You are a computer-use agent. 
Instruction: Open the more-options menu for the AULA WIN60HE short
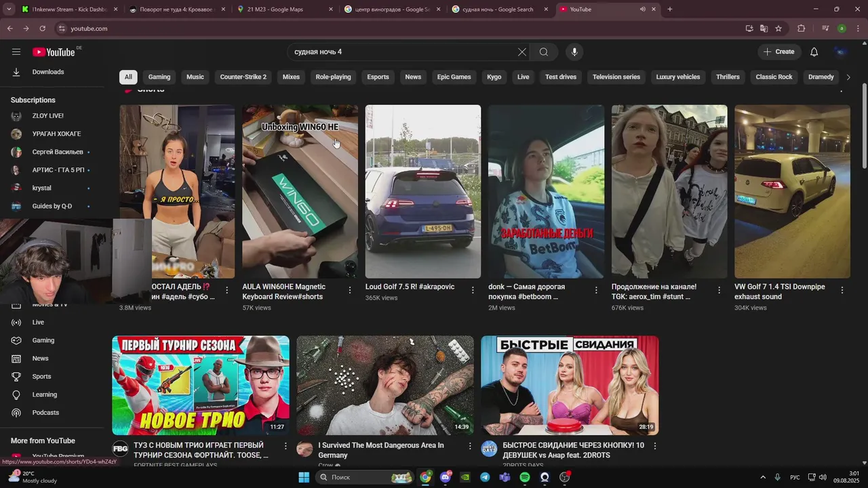coord(350,290)
